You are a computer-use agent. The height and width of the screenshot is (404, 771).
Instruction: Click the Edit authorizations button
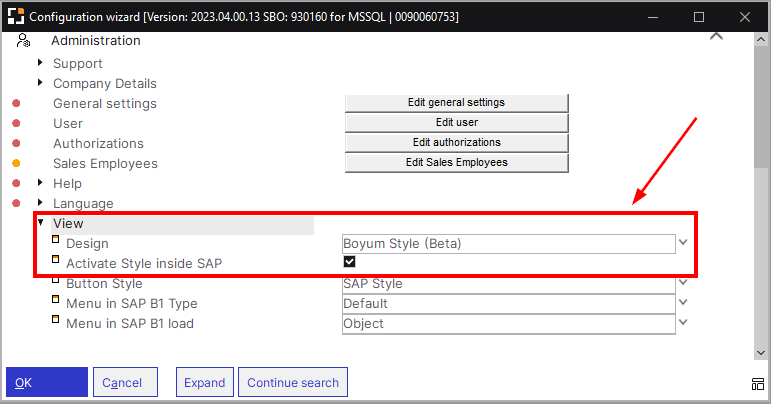457,143
